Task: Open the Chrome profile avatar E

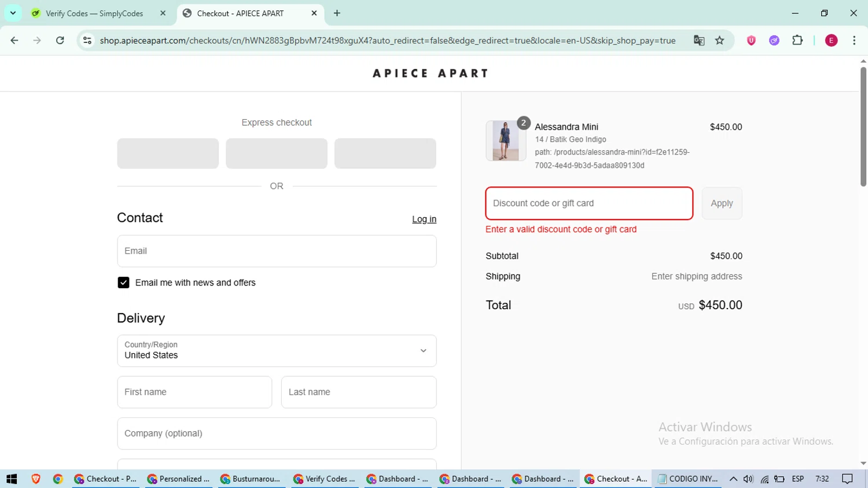Action: click(x=832, y=41)
